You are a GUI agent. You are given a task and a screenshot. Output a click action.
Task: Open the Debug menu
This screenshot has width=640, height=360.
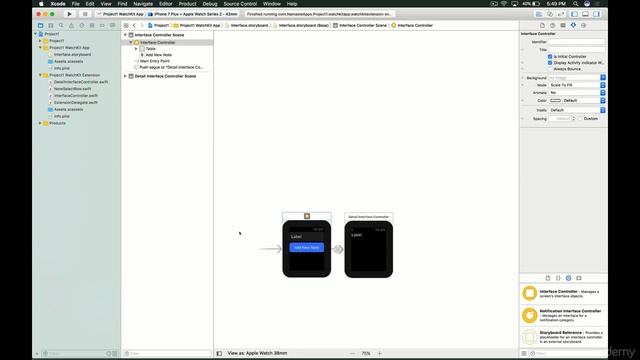(210, 4)
